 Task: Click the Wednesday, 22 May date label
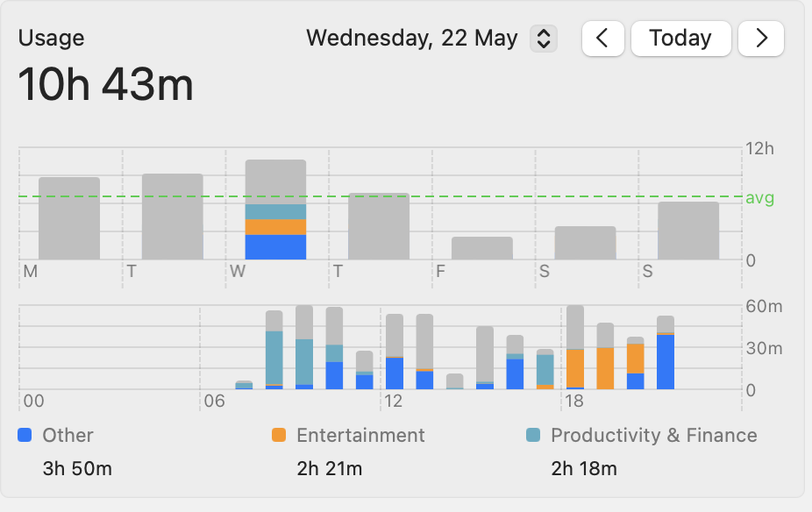tap(411, 39)
